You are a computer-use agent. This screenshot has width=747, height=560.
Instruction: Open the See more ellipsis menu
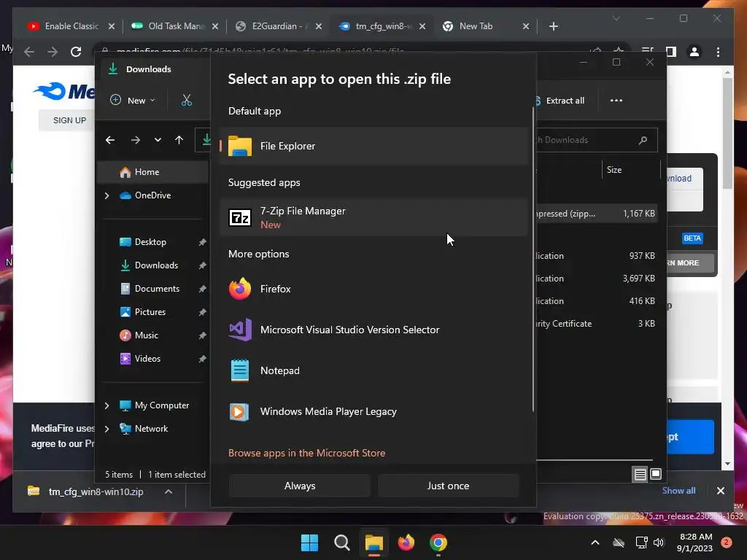tap(616, 101)
